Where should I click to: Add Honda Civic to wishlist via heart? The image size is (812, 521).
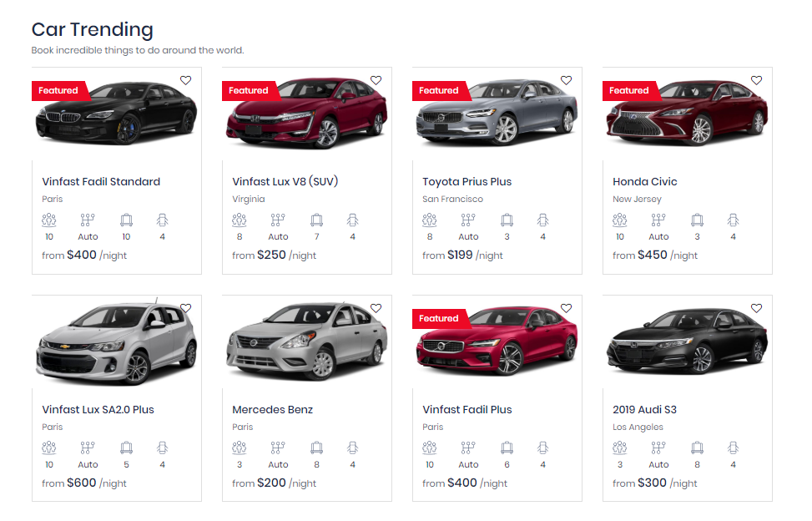pos(756,81)
